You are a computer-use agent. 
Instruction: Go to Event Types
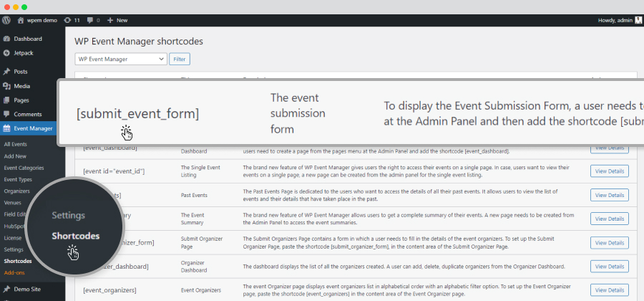[x=18, y=180]
